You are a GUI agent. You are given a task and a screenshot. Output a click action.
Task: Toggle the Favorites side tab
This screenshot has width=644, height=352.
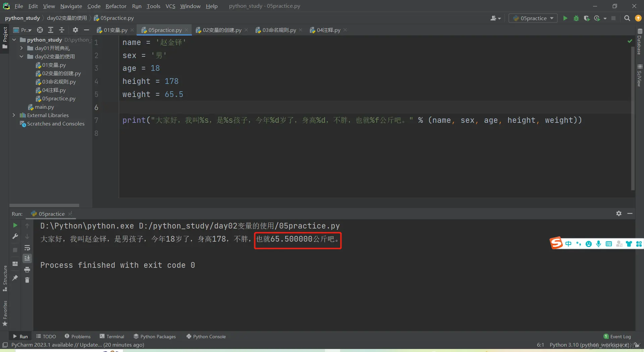coord(5,313)
